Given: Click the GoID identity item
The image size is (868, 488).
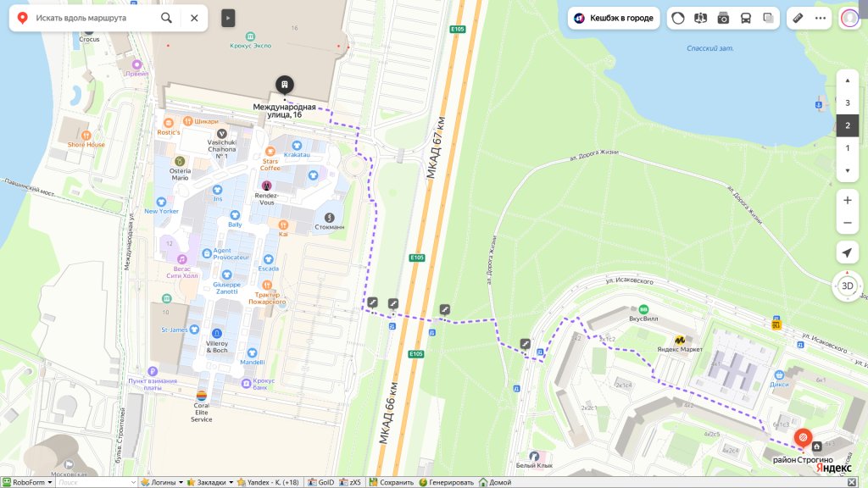Looking at the screenshot, I should coord(321,482).
